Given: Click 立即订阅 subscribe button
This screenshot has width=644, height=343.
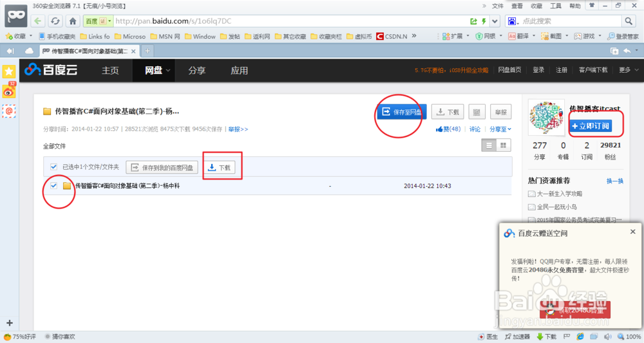Looking at the screenshot, I should tap(591, 126).
